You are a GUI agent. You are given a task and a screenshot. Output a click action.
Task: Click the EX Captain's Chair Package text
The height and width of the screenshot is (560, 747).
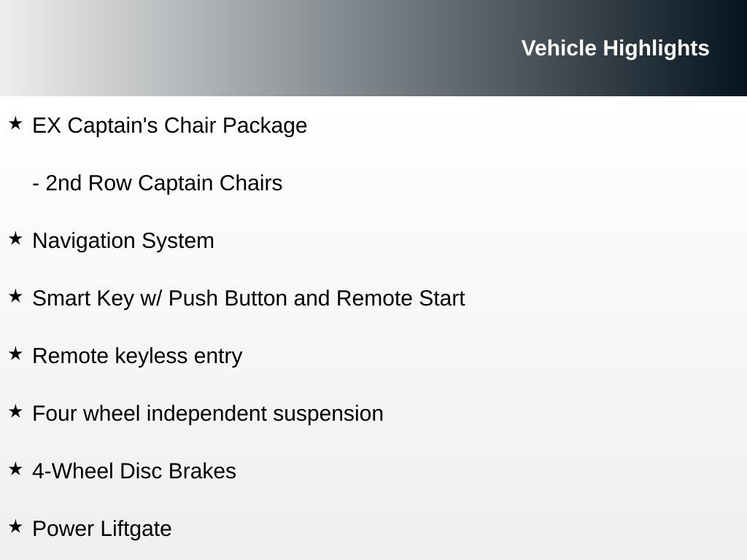pos(169,125)
